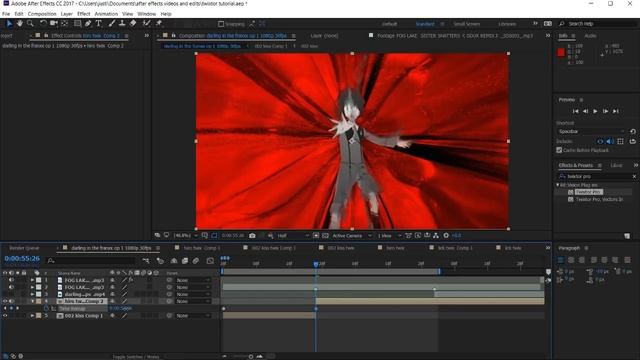Open the Animation menu

point(106,14)
